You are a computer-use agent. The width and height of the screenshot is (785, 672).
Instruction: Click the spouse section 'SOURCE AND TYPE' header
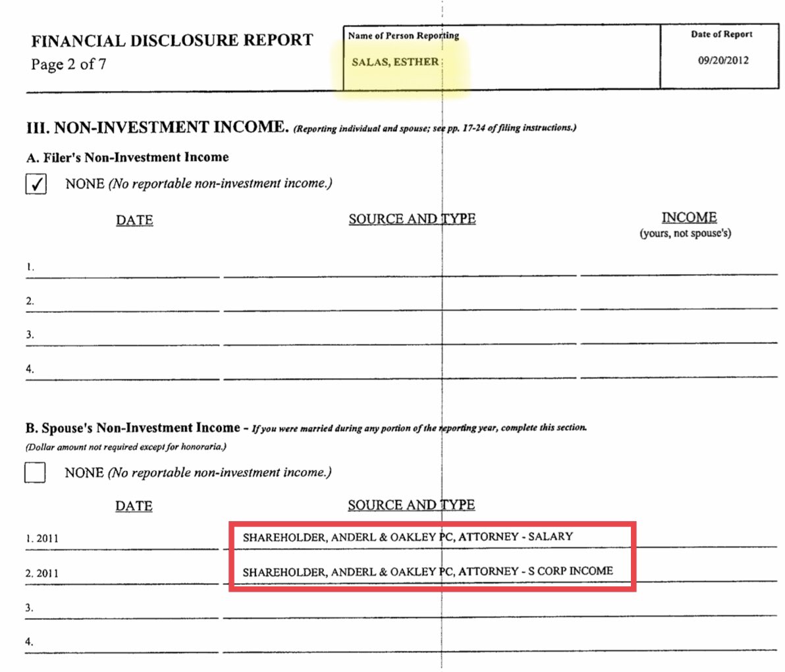(412, 505)
